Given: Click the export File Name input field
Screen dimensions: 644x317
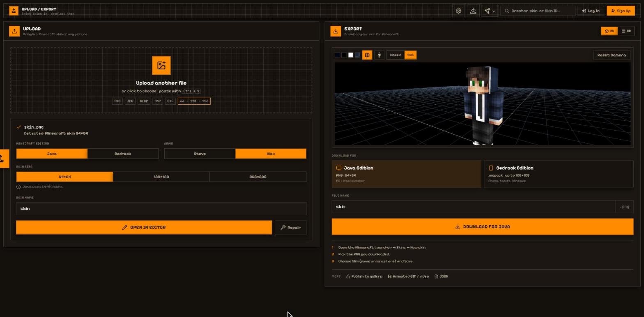Looking at the screenshot, I should pyautogui.click(x=474, y=207).
